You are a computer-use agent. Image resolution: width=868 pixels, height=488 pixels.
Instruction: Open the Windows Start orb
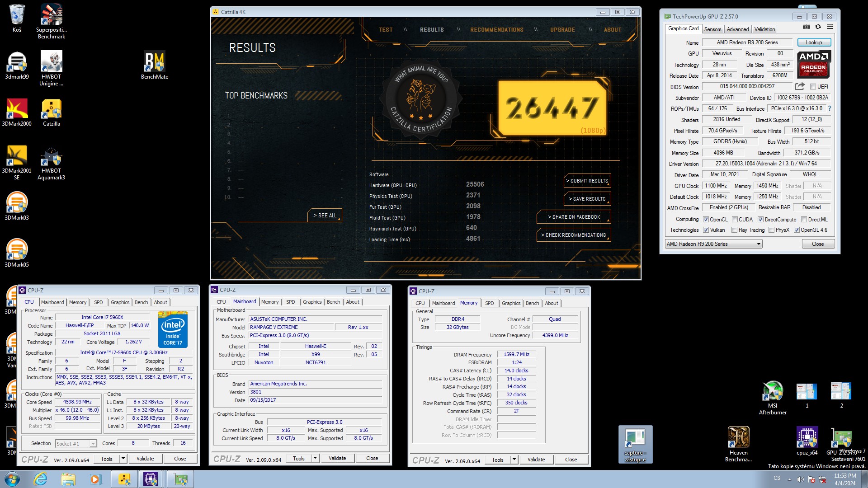click(x=12, y=479)
